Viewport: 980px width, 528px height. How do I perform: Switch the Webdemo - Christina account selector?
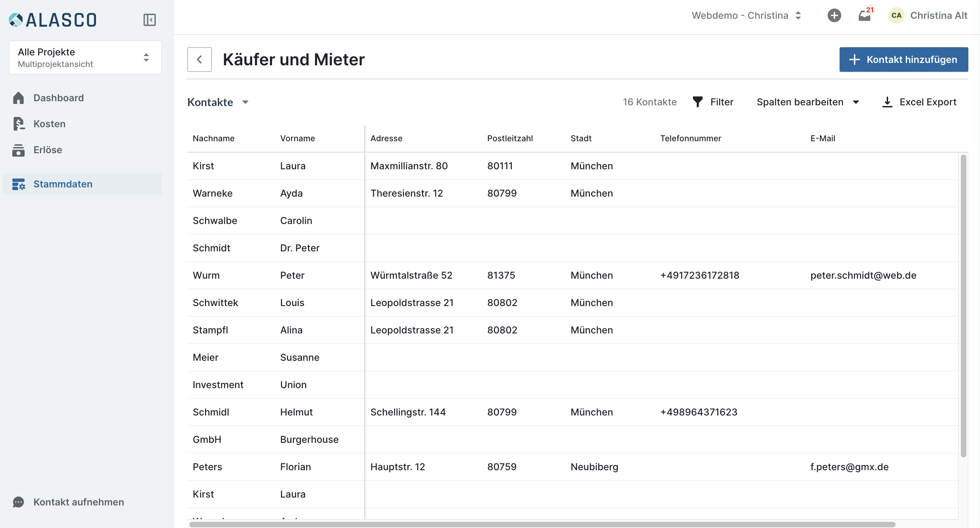click(746, 16)
